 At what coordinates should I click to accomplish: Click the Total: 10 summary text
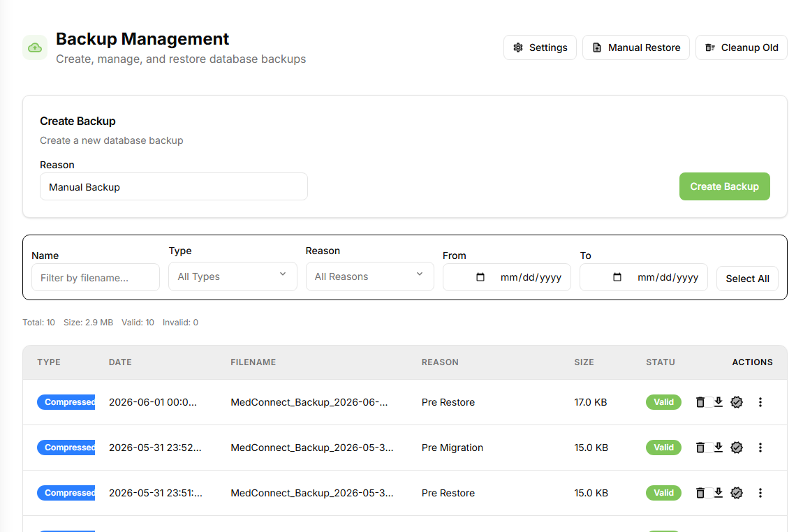click(38, 323)
